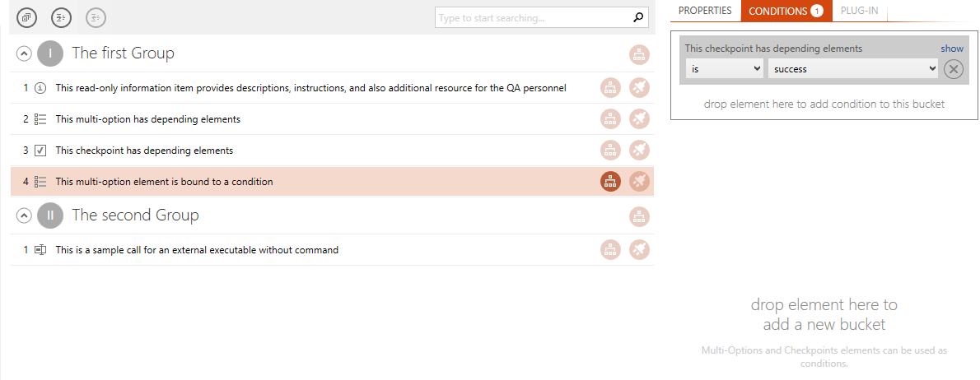This screenshot has height=380, width=980.
Task: Click the indent toolbar icon next to collapse-all
Action: click(61, 17)
